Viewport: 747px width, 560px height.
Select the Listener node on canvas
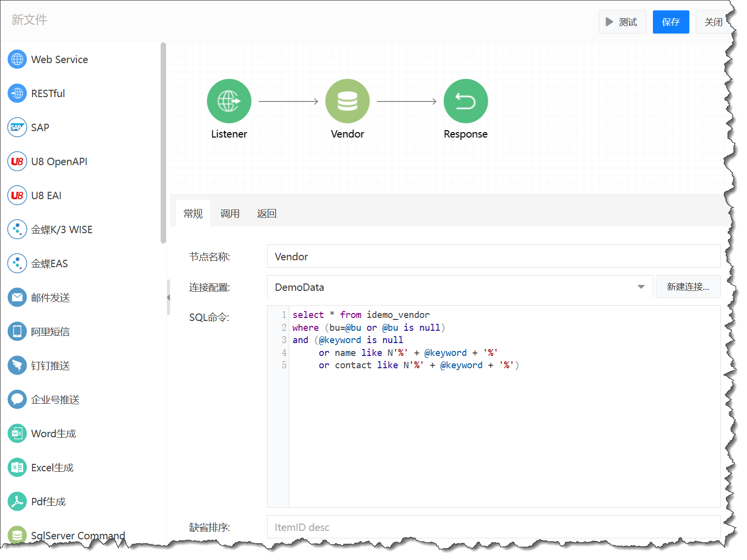(229, 102)
